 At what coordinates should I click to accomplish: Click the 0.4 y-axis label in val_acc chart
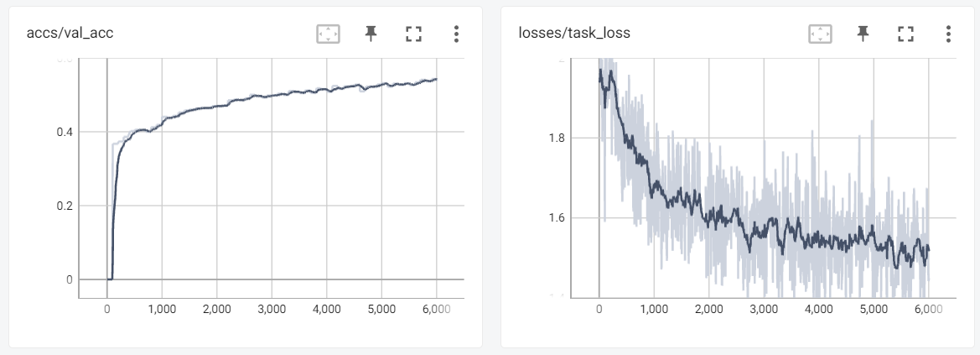(x=64, y=132)
